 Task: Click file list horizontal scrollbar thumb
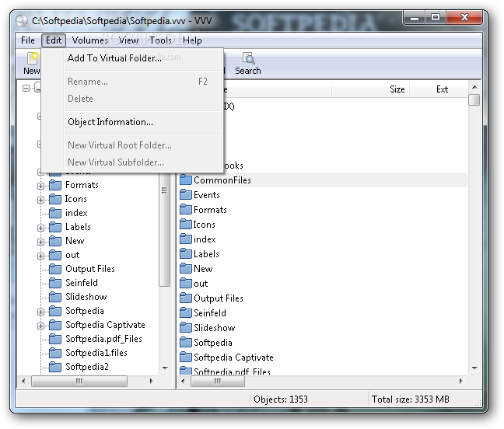coord(218,381)
